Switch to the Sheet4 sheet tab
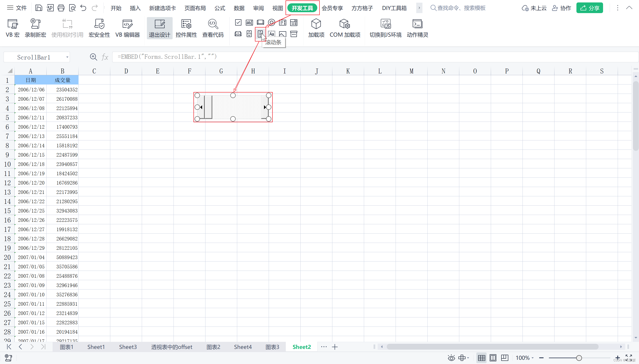 (243, 347)
